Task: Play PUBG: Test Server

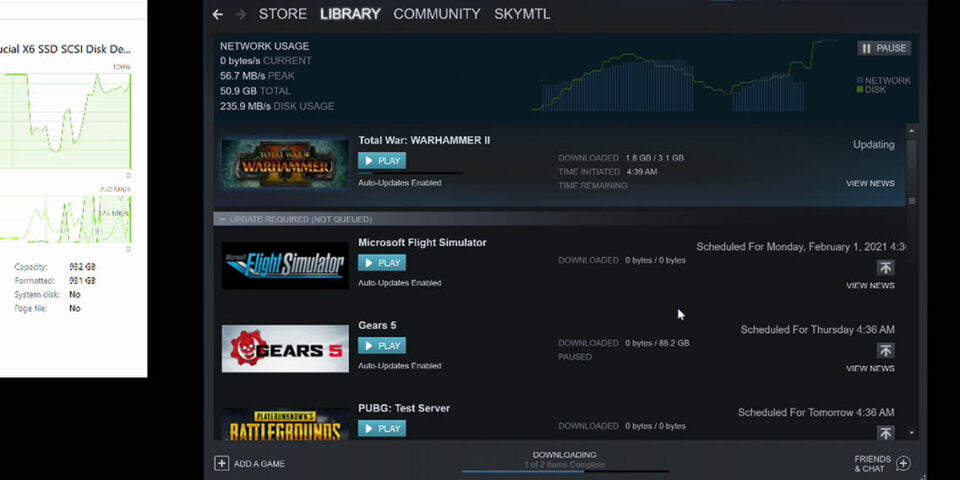Action: tap(382, 429)
